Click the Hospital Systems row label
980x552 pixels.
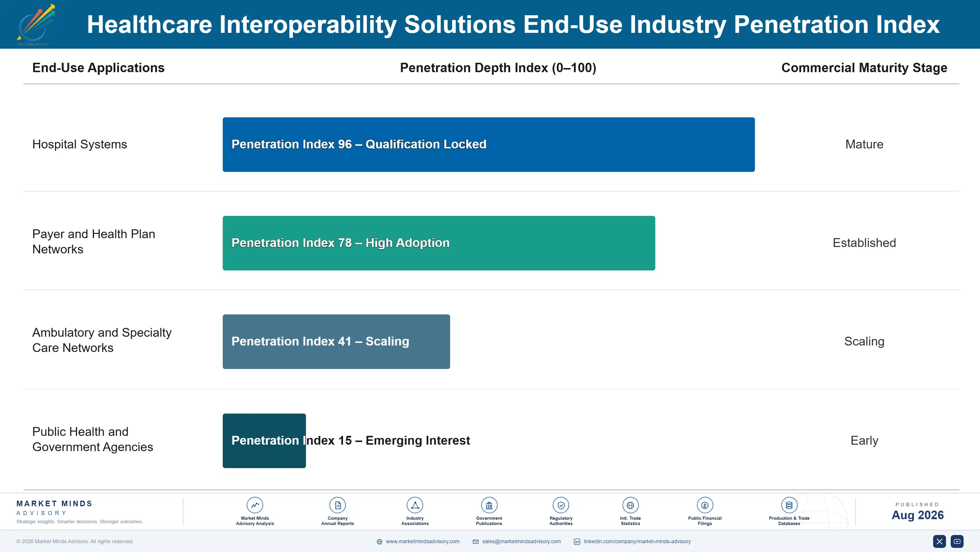[x=79, y=144]
